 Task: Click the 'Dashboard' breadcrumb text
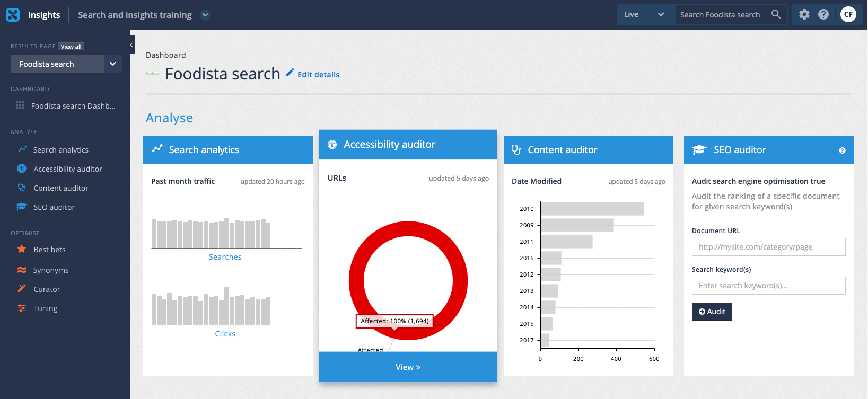click(166, 55)
